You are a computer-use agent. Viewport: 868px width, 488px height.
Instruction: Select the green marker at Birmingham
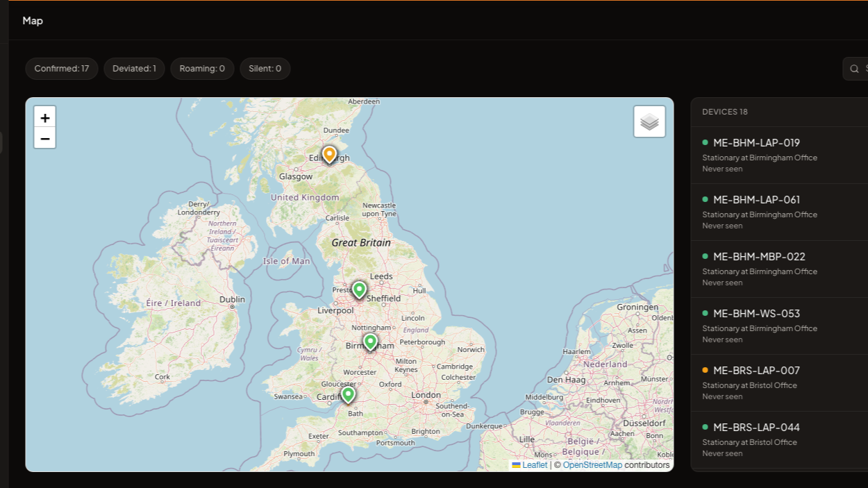[370, 342]
